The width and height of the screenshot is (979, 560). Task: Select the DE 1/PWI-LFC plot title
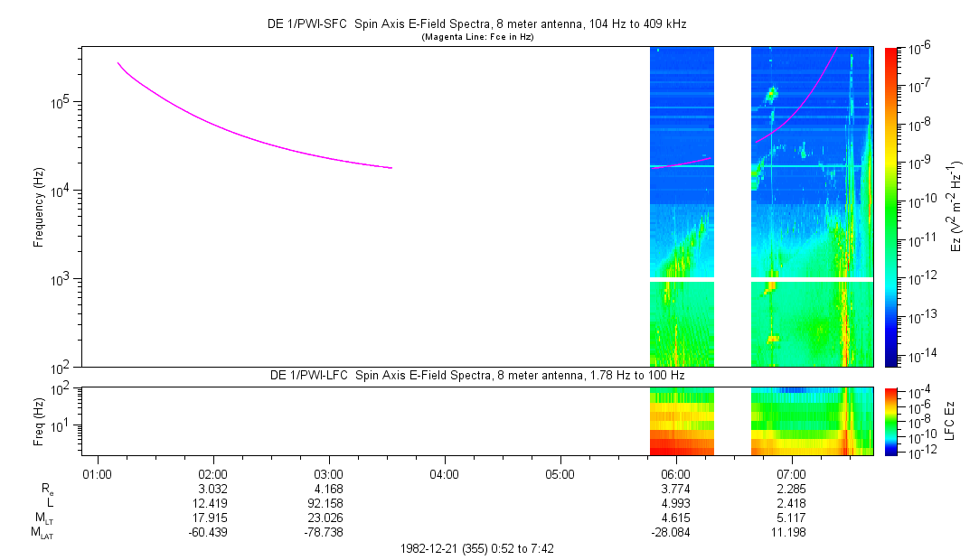tap(477, 376)
